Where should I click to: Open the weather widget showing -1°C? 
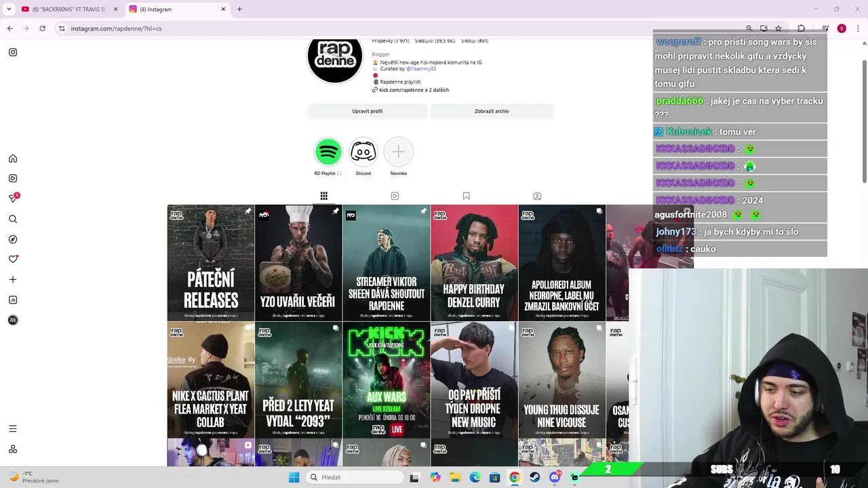coord(34,477)
